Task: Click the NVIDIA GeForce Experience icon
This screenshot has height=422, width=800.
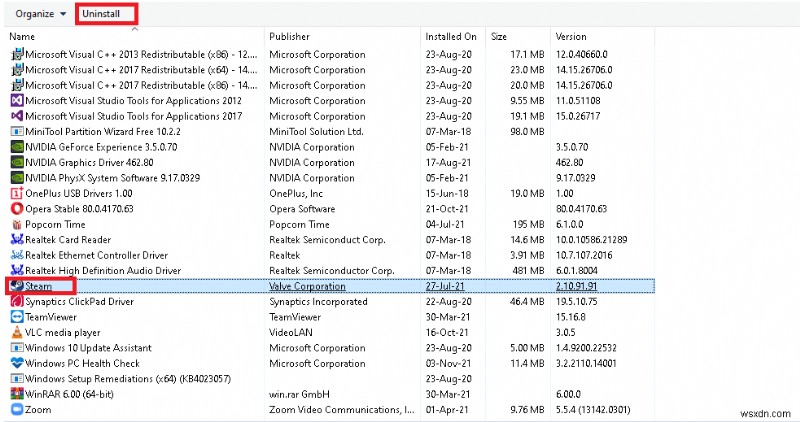Action: pos(17,147)
